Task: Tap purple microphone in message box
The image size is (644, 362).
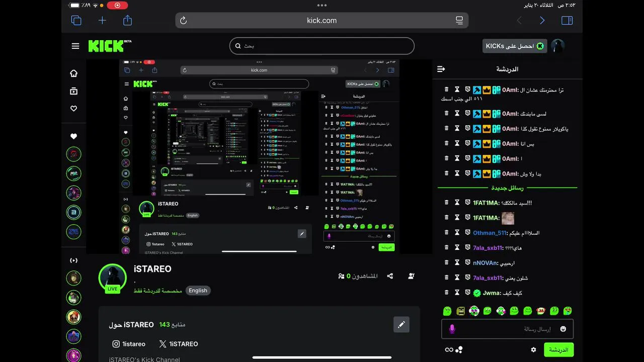Action: coord(452,329)
